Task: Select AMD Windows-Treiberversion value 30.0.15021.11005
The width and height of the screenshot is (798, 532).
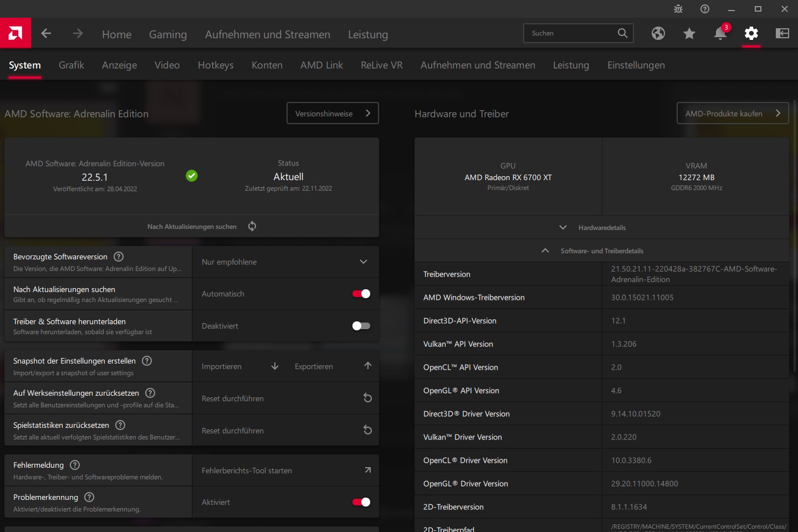Action: tap(642, 298)
